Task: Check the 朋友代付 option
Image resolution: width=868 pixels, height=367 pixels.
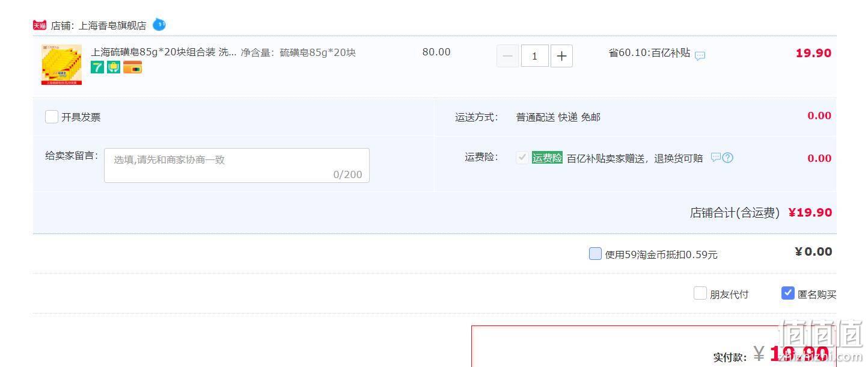Action: pyautogui.click(x=700, y=293)
